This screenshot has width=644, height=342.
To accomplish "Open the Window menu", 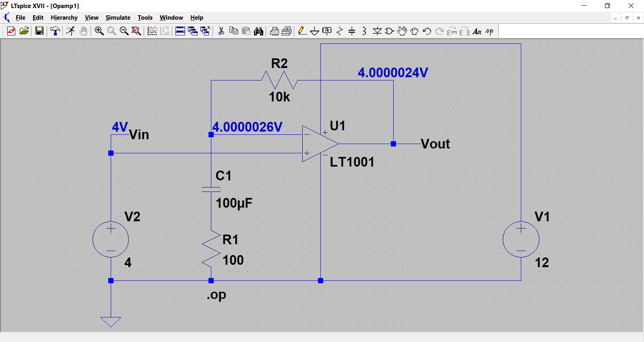I will pos(171,18).
